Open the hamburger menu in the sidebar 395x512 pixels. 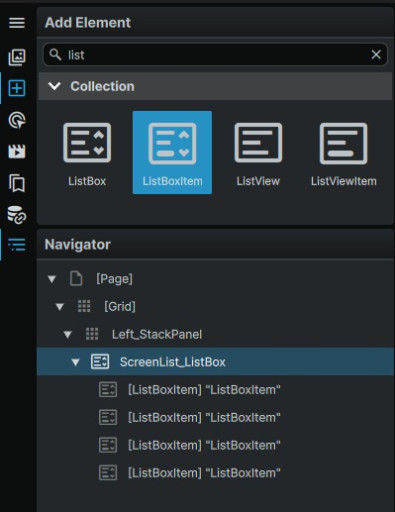tap(17, 23)
